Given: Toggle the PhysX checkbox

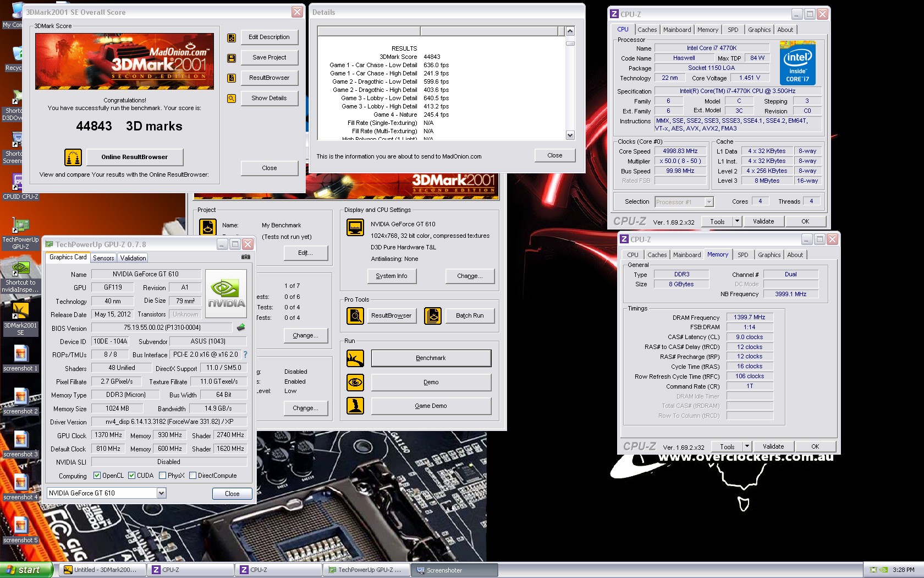Looking at the screenshot, I should 162,476.
